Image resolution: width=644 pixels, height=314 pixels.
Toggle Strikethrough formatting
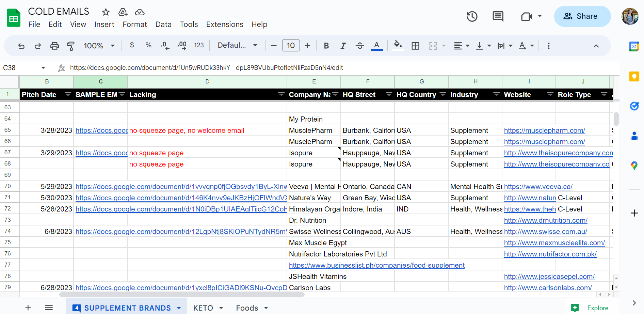[360, 46]
